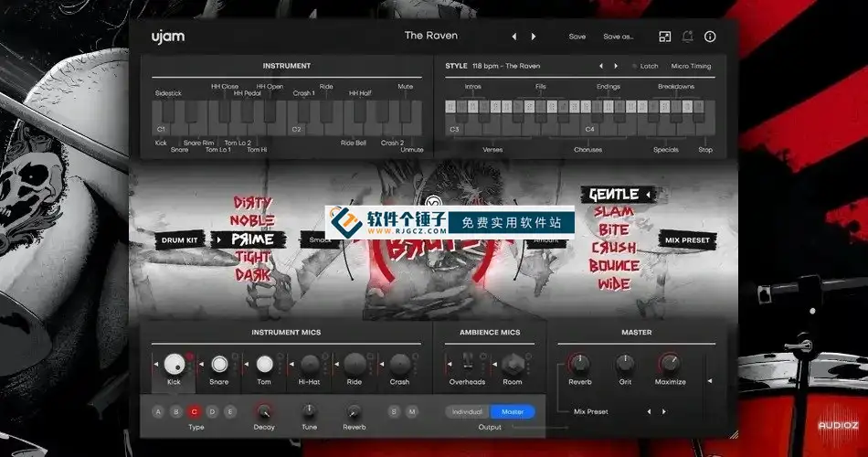Click the Master section side arrow
868x457 pixels.
710,381
